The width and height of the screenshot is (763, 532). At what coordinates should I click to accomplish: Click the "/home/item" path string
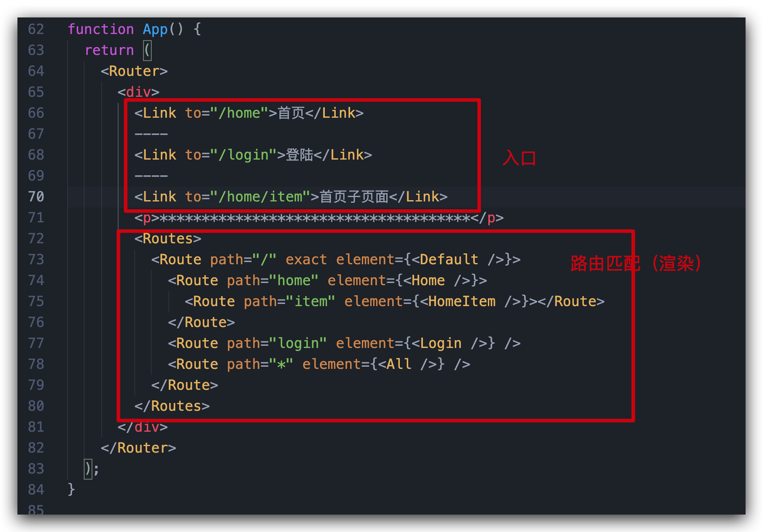click(260, 197)
